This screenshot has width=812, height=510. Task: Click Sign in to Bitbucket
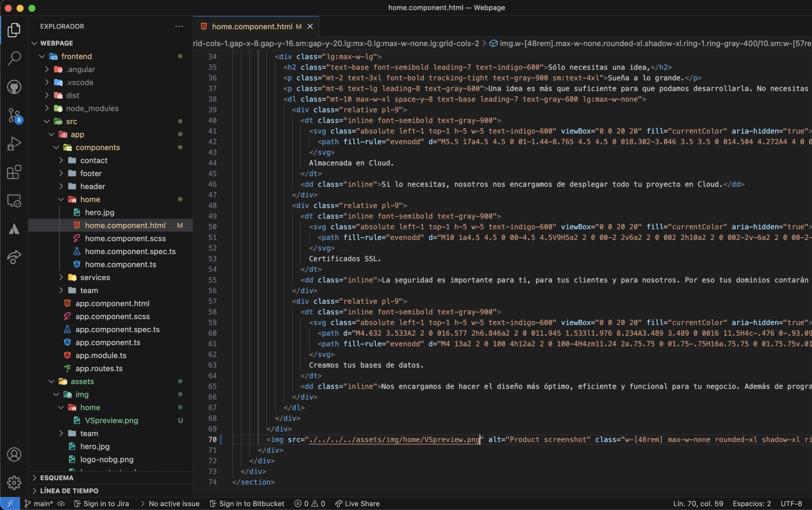(247, 503)
